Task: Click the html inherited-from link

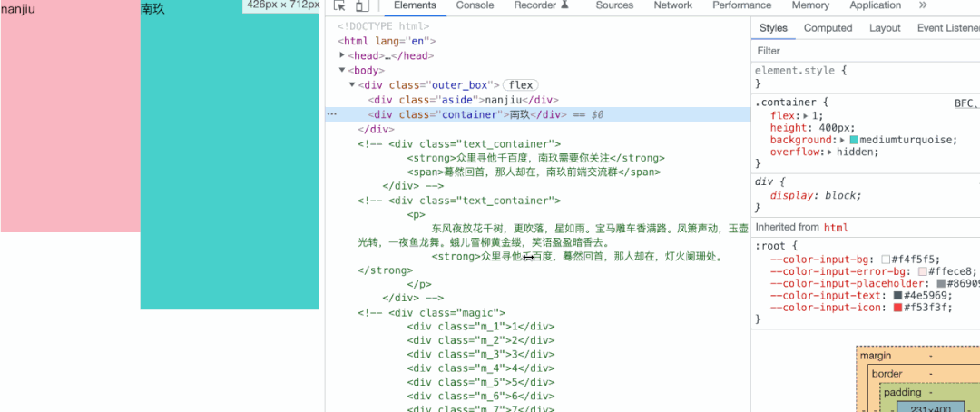Action: (836, 227)
